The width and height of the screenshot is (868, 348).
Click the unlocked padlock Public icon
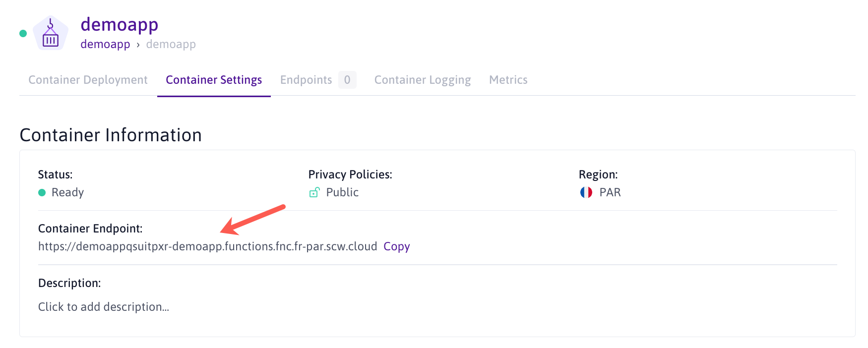pyautogui.click(x=314, y=192)
